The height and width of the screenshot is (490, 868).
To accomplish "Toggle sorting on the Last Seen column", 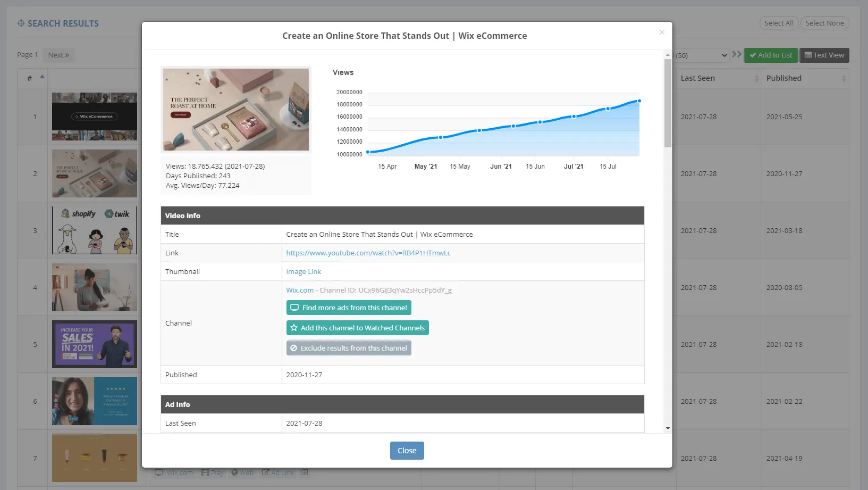I will point(700,78).
